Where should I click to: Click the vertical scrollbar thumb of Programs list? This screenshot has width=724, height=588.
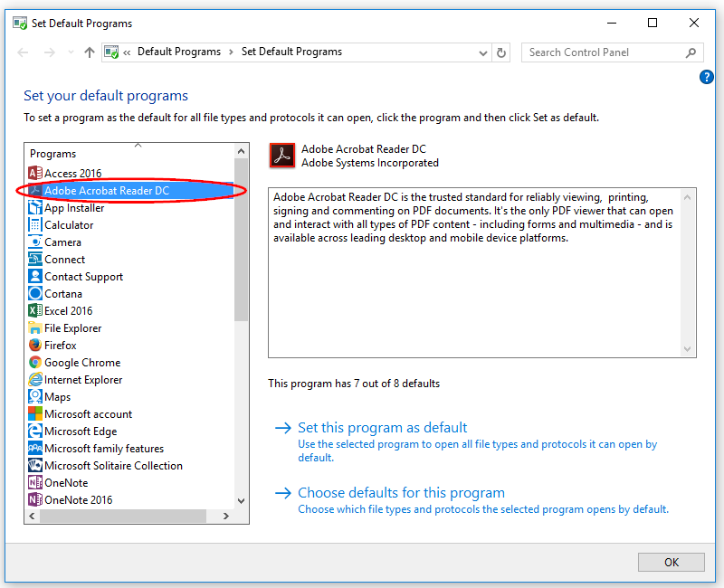coord(241,240)
